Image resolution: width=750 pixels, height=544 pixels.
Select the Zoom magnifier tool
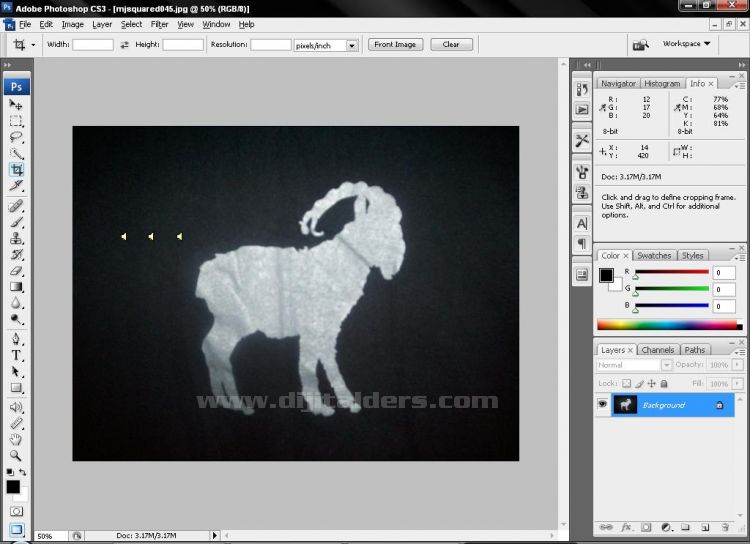16,455
